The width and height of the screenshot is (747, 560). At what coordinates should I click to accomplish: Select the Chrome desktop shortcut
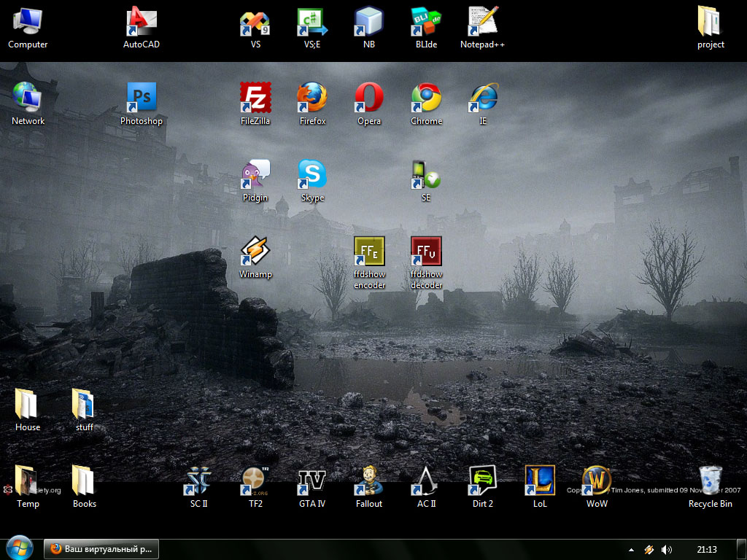pyautogui.click(x=426, y=98)
